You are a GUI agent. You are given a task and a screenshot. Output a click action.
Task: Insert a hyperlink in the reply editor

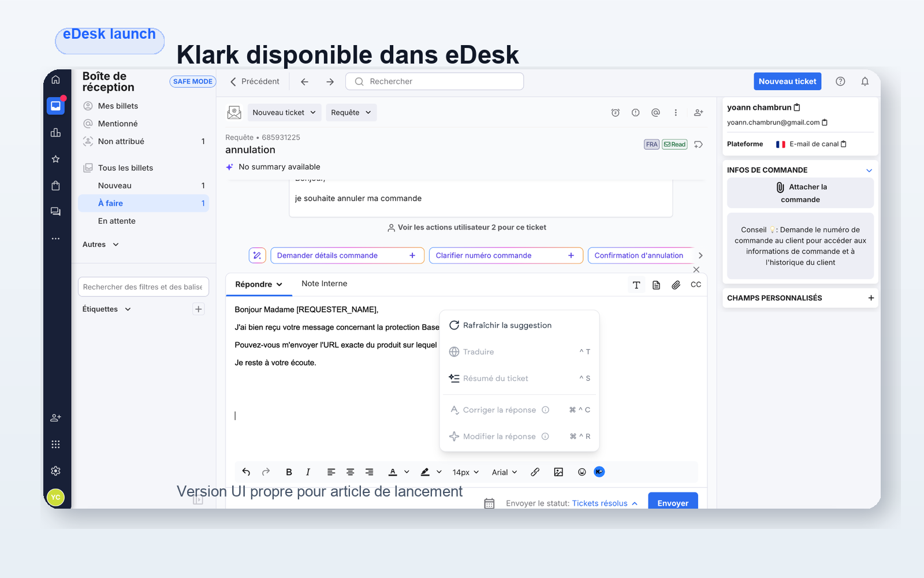click(534, 472)
